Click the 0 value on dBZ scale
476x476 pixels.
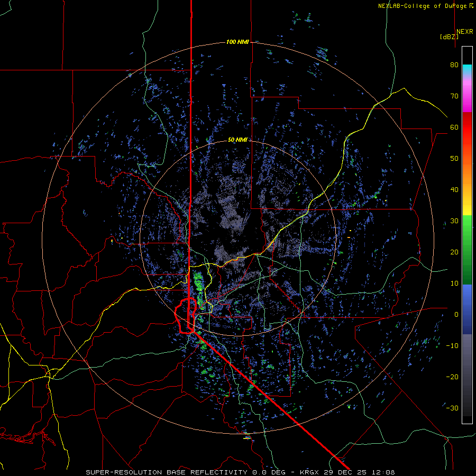tap(456, 315)
